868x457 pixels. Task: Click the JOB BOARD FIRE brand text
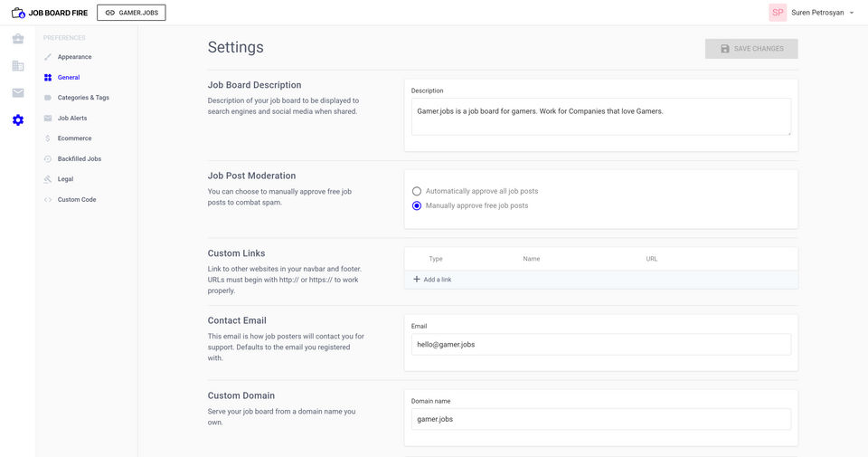pyautogui.click(x=58, y=13)
